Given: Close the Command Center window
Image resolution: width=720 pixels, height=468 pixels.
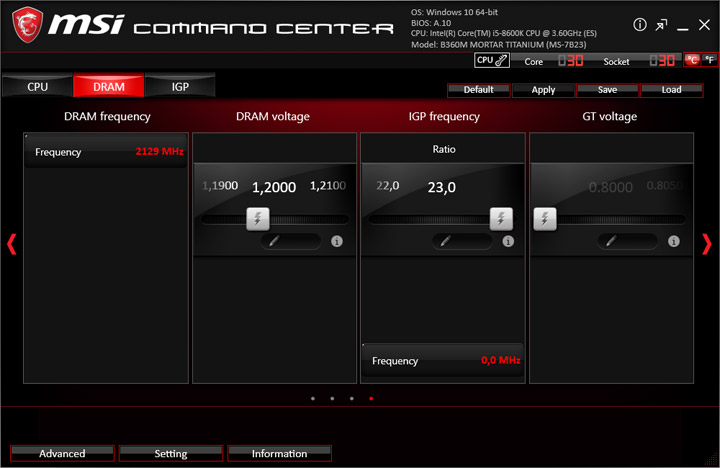Looking at the screenshot, I should point(704,25).
